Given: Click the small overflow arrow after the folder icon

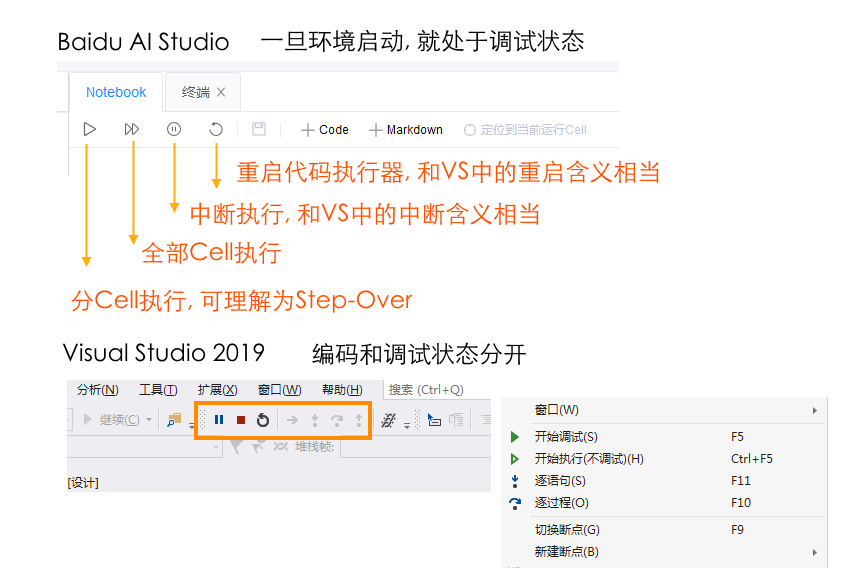Looking at the screenshot, I should pyautogui.click(x=192, y=426).
